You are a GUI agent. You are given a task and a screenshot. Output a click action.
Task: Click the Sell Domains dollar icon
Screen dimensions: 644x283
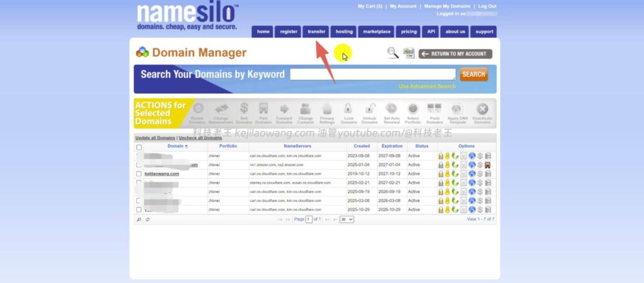point(244,108)
